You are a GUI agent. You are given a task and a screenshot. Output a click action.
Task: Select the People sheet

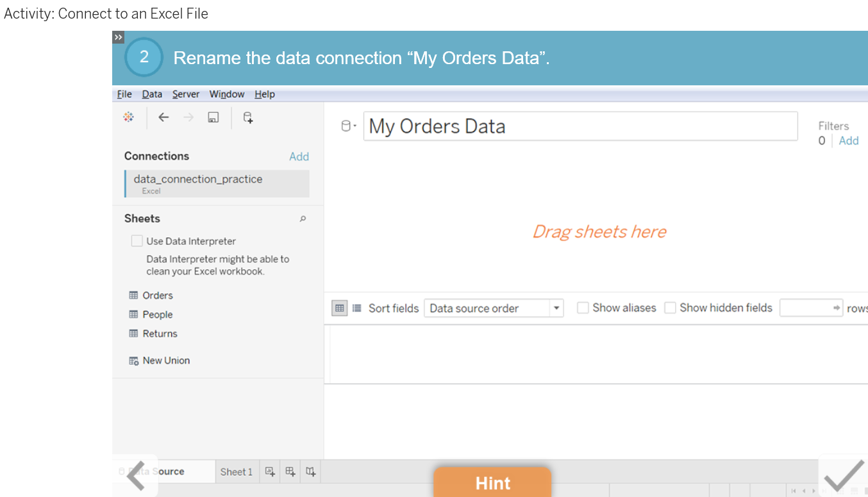coord(158,314)
